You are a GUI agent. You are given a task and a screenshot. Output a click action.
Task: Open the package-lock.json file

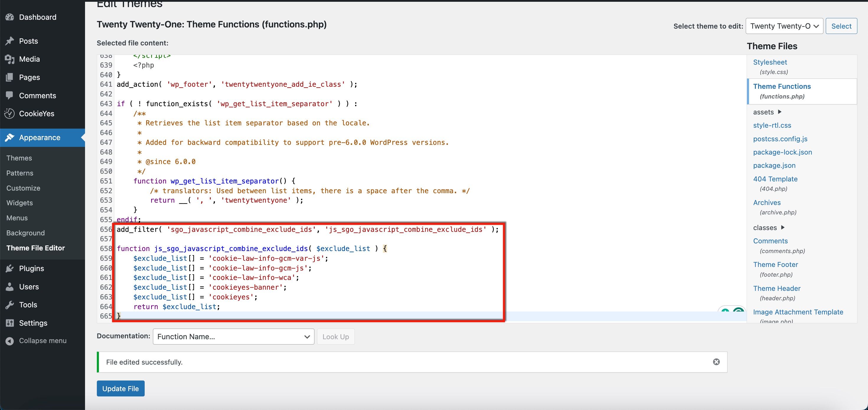pos(782,152)
